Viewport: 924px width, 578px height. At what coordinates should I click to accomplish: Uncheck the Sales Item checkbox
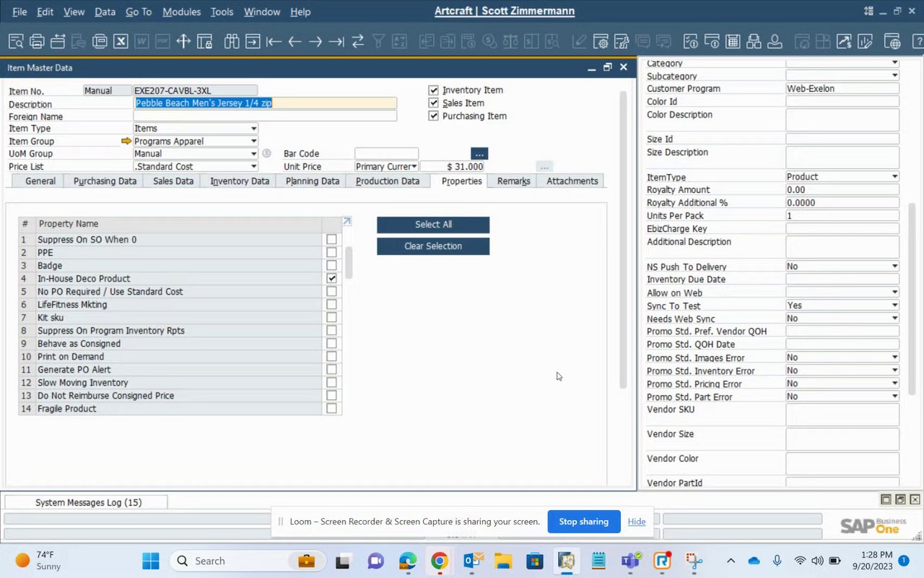pos(433,103)
